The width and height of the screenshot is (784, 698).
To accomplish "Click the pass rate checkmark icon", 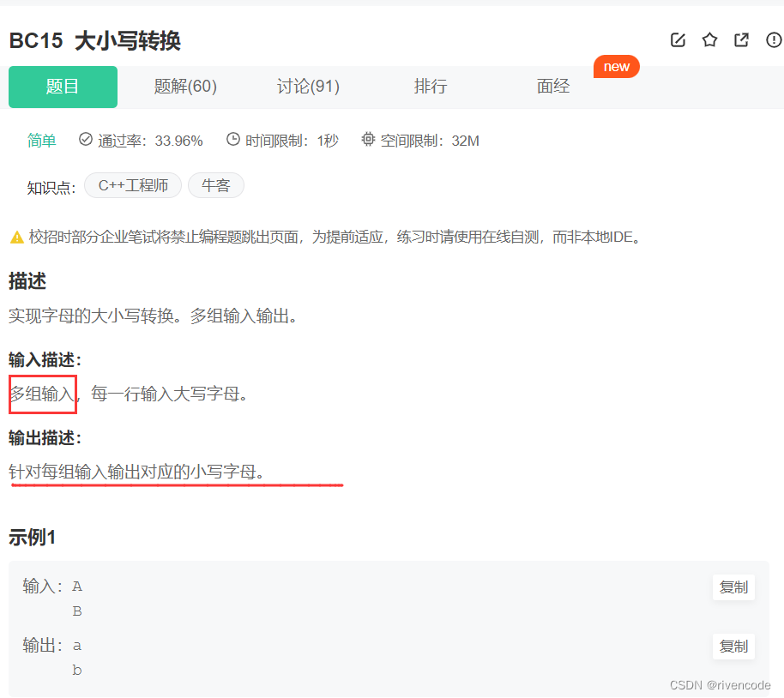I will 86,139.
